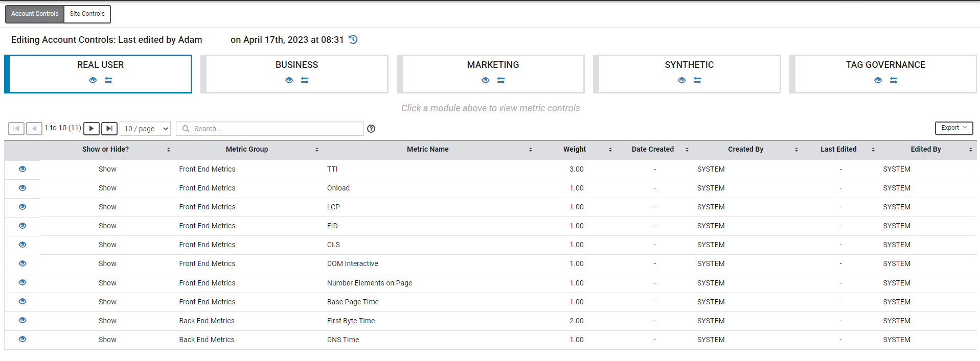Sort by Last Edited column arrows

coord(873,150)
